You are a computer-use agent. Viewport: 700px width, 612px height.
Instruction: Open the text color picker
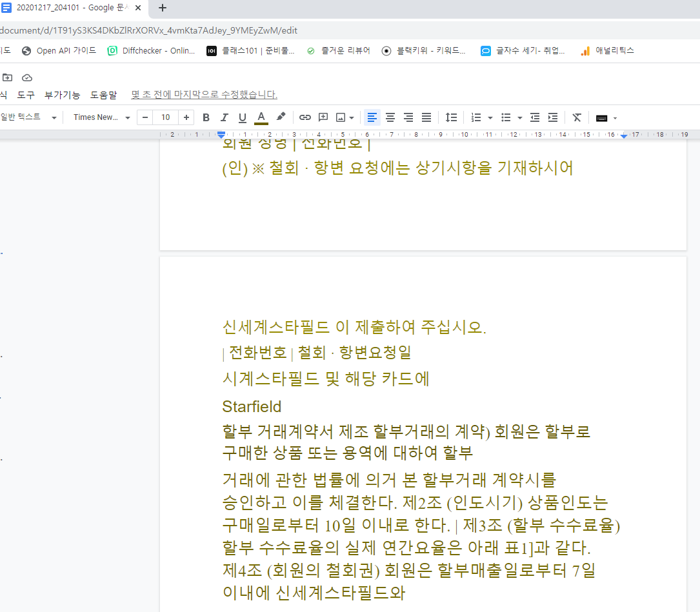pos(261,117)
